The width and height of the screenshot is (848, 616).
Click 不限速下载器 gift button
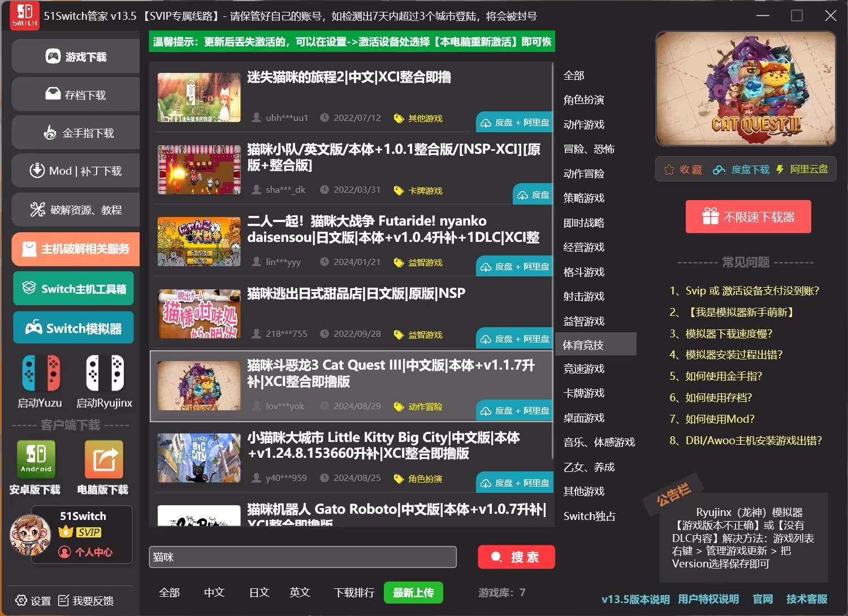(748, 216)
